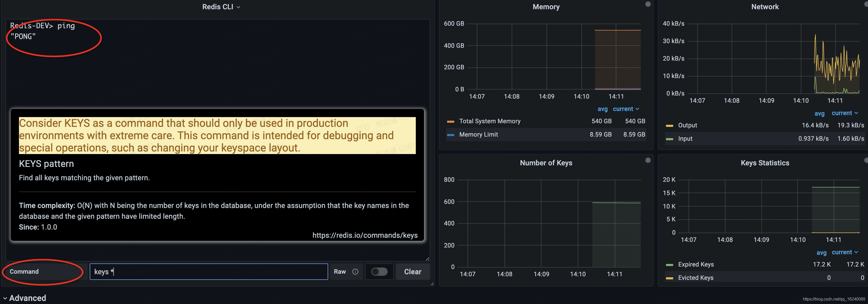Screen dimensions: 868x304
Task: Focus the command input with 'keys *'
Action: 209,272
